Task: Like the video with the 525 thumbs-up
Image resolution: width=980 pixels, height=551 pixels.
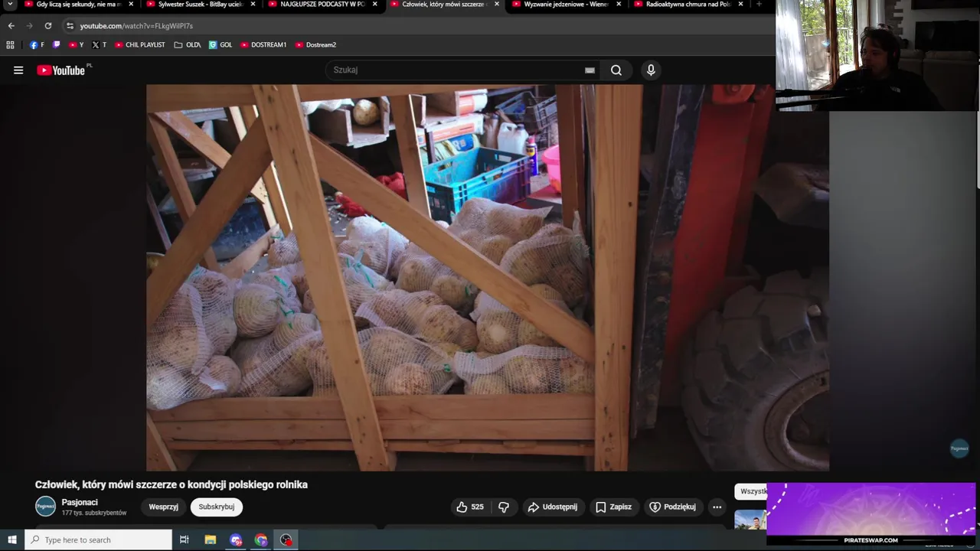Action: pyautogui.click(x=470, y=507)
